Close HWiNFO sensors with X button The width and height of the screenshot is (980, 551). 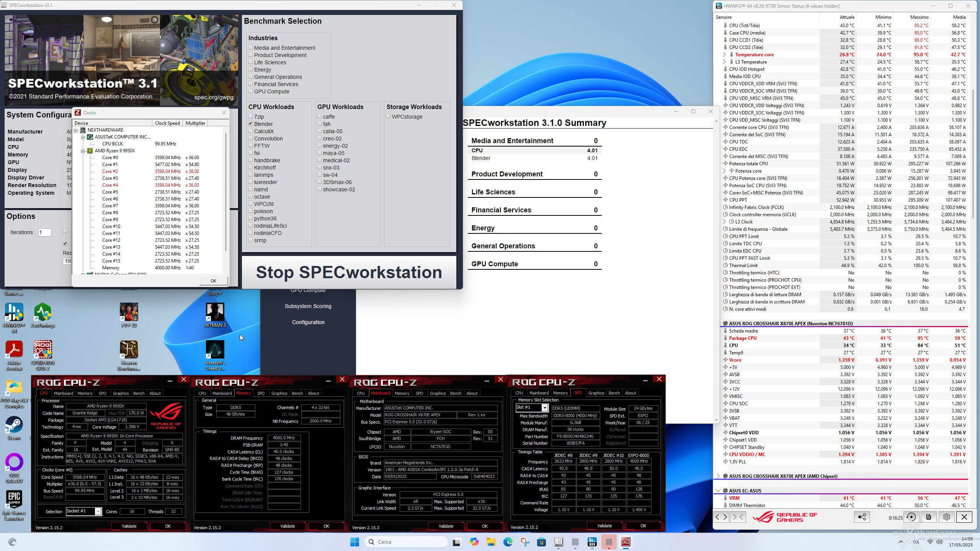click(964, 517)
